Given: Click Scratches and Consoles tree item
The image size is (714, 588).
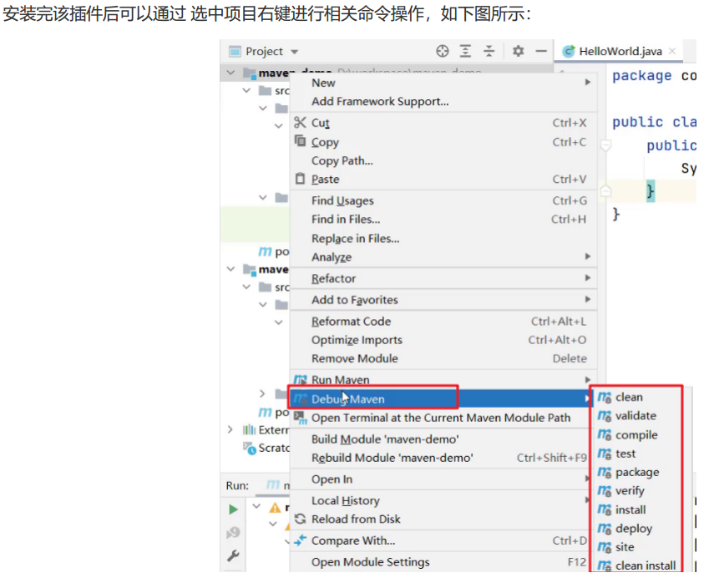Looking at the screenshot, I should tap(266, 449).
